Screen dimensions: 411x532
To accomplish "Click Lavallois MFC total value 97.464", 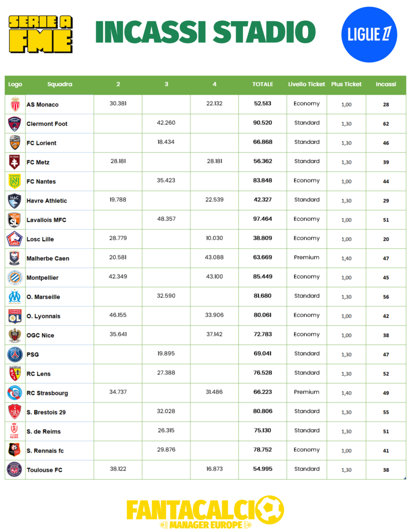I will [262, 219].
